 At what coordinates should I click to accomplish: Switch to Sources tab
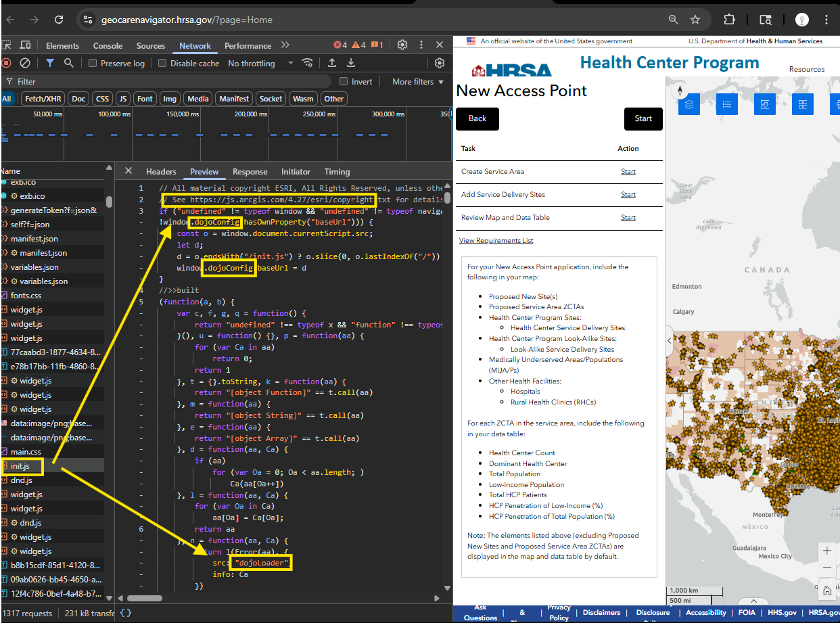coord(150,45)
